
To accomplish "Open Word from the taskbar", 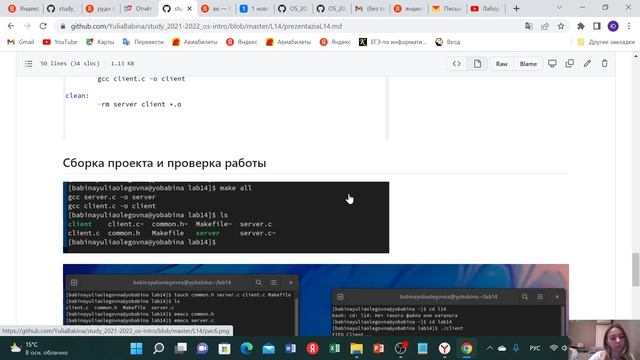I will coord(291,349).
